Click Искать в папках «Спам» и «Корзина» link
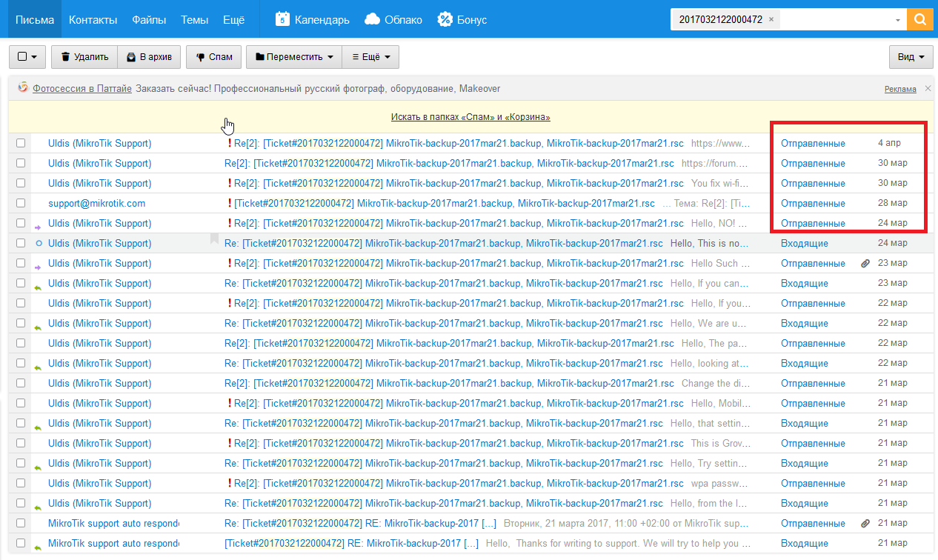The image size is (938, 560). pyautogui.click(x=470, y=117)
